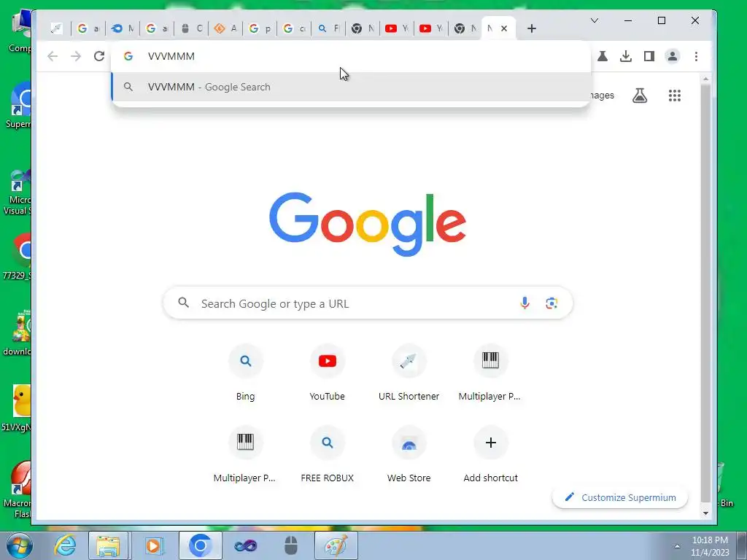747x560 pixels.
Task: Reload the current page
Action: click(x=99, y=56)
